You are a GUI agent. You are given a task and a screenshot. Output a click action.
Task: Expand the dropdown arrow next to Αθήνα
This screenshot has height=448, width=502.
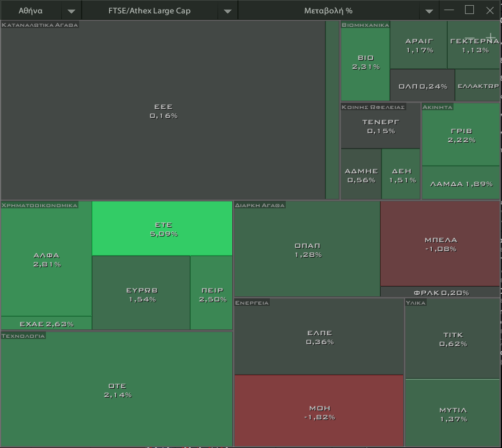pyautogui.click(x=71, y=11)
